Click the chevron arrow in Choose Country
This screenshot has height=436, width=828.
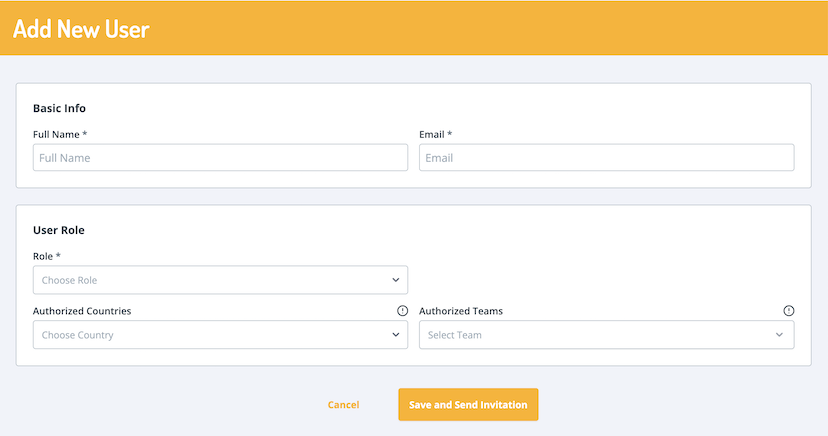pos(396,335)
